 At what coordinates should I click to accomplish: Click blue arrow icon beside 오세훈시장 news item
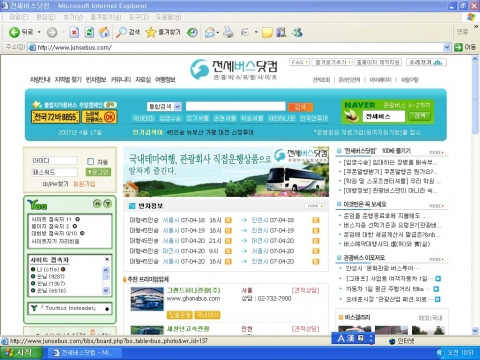coord(438,299)
